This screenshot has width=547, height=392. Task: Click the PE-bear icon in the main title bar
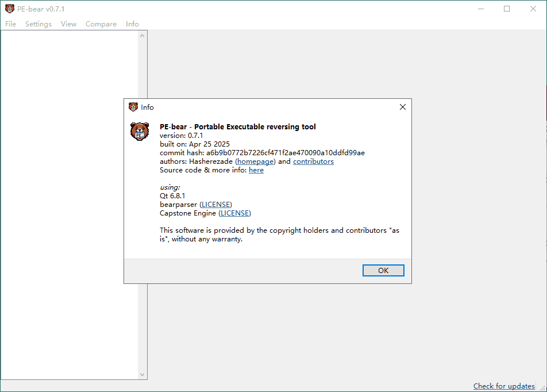click(x=10, y=9)
